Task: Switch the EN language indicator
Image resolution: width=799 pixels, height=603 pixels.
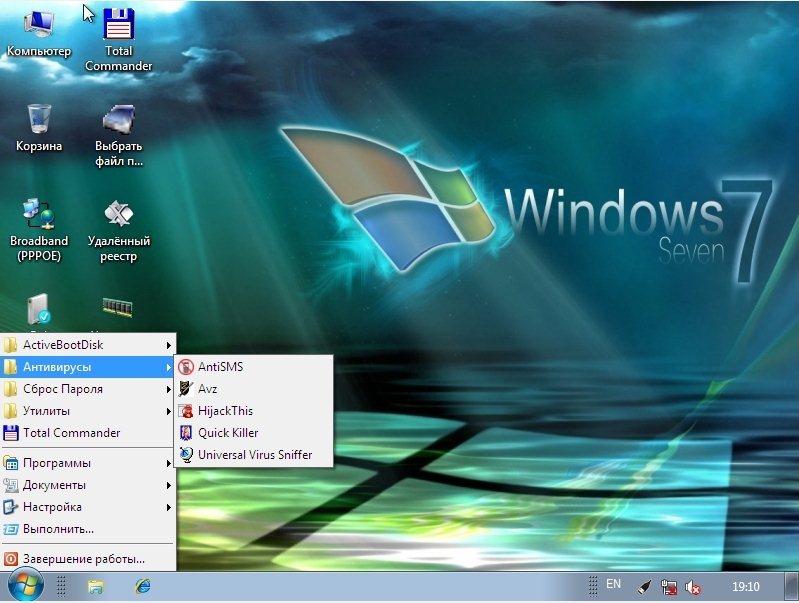Action: coord(613,584)
